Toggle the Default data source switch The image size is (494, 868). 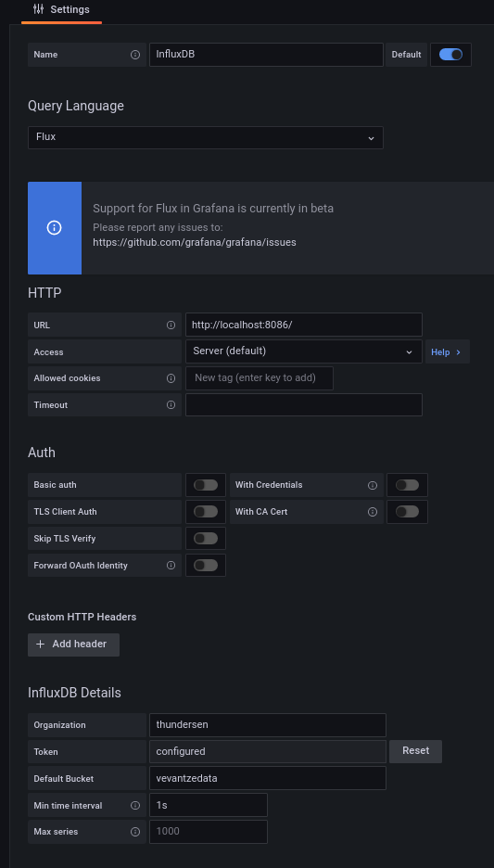tap(450, 54)
